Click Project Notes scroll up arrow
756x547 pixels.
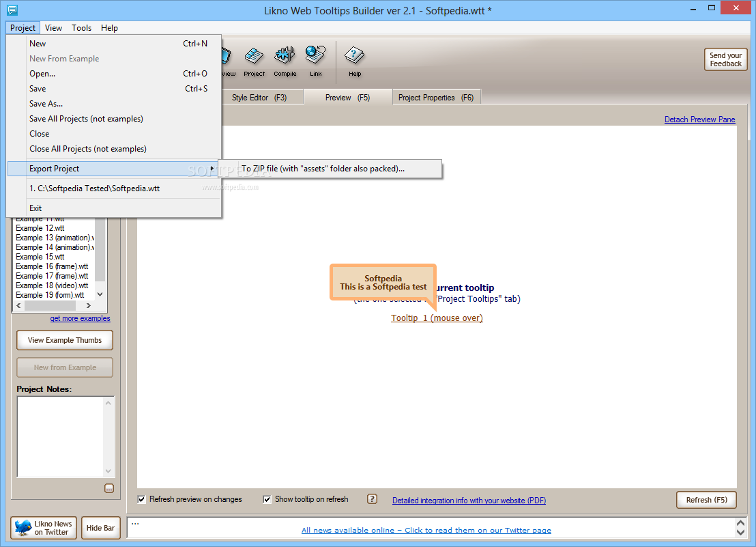(108, 404)
